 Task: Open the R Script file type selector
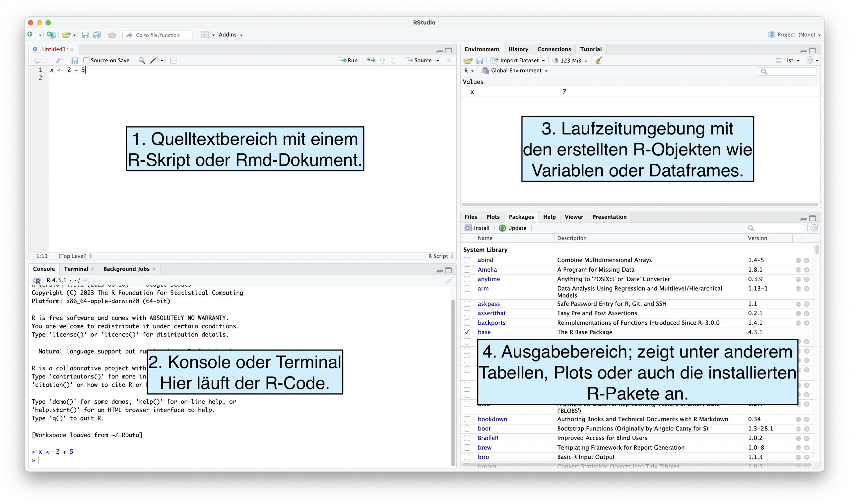pos(440,256)
